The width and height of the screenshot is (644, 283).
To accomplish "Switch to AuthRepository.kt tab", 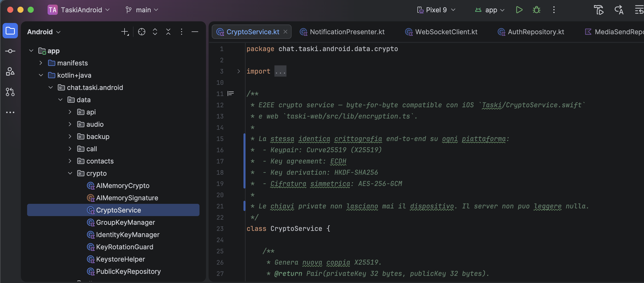I will 531,32.
